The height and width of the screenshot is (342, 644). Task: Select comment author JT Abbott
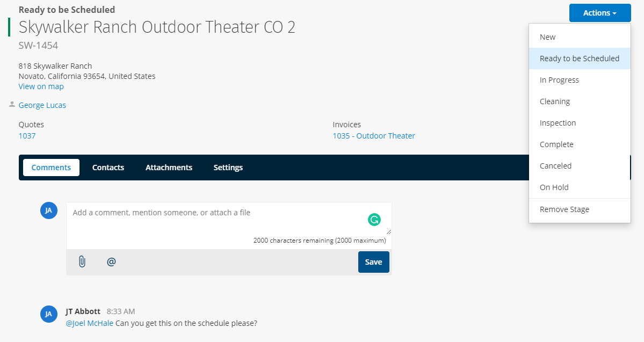83,311
